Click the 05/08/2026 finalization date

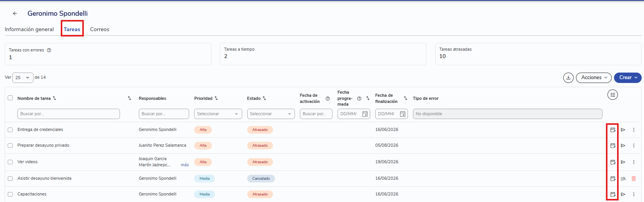387,145
